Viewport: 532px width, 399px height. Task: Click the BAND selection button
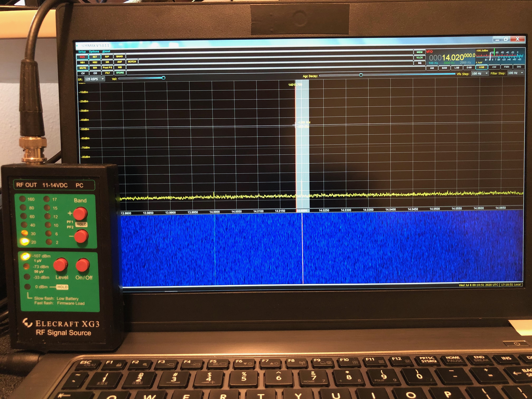click(x=120, y=56)
